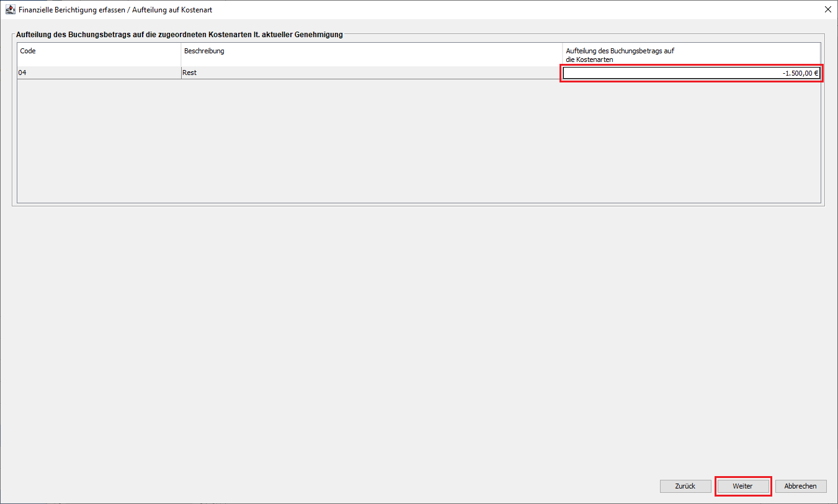The width and height of the screenshot is (838, 504).
Task: Select the Rest description cell
Action: tap(371, 73)
